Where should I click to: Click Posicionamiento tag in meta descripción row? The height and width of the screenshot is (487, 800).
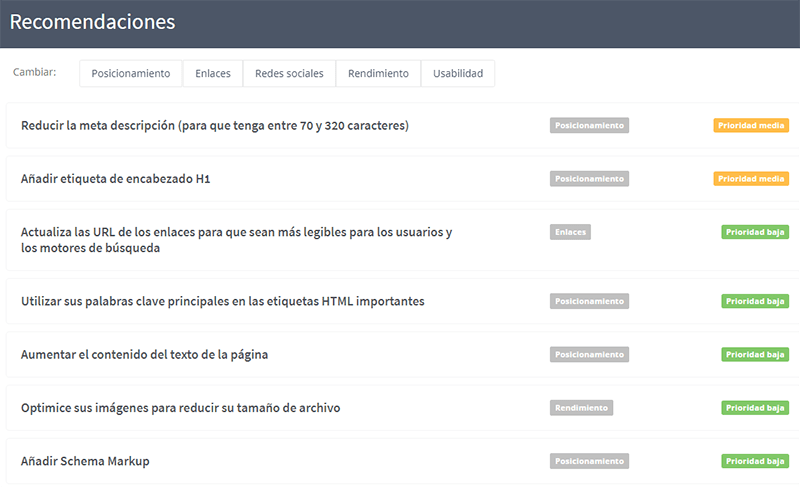click(x=589, y=126)
